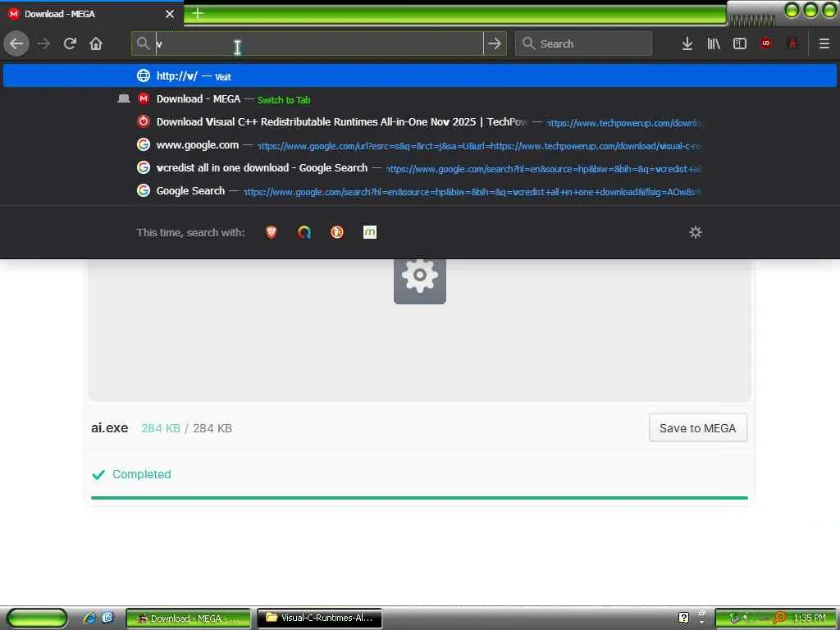The width and height of the screenshot is (840, 630).
Task: Select Visual C++ Redistributable Runtimes TechPowerUp suggestion
Action: [x=419, y=122]
